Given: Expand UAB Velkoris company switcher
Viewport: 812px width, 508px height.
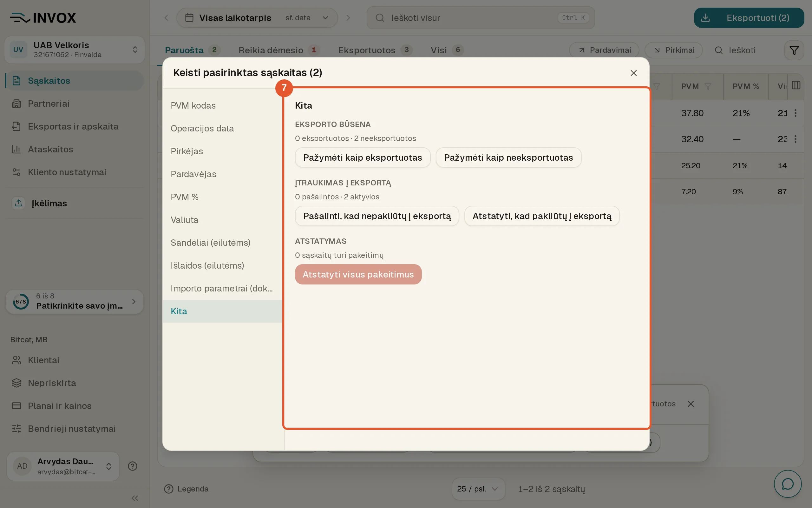Looking at the screenshot, I should (x=75, y=50).
